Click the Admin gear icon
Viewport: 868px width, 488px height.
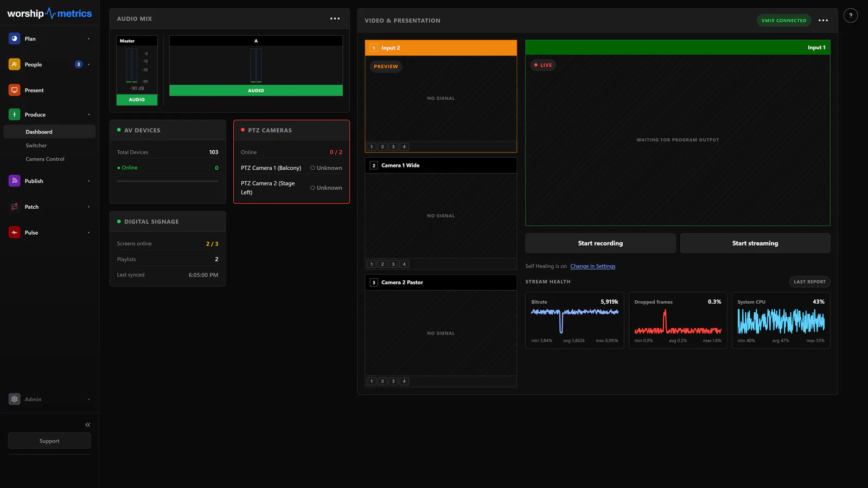tap(15, 399)
